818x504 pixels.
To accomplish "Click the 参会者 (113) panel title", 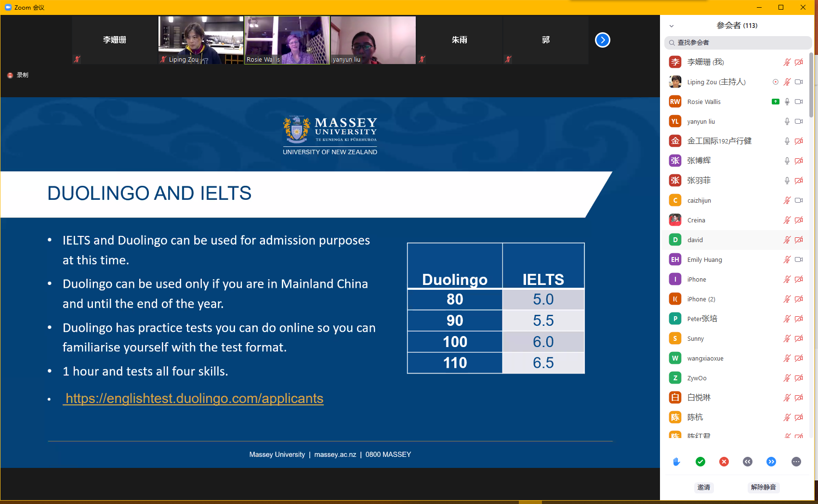I will click(737, 26).
